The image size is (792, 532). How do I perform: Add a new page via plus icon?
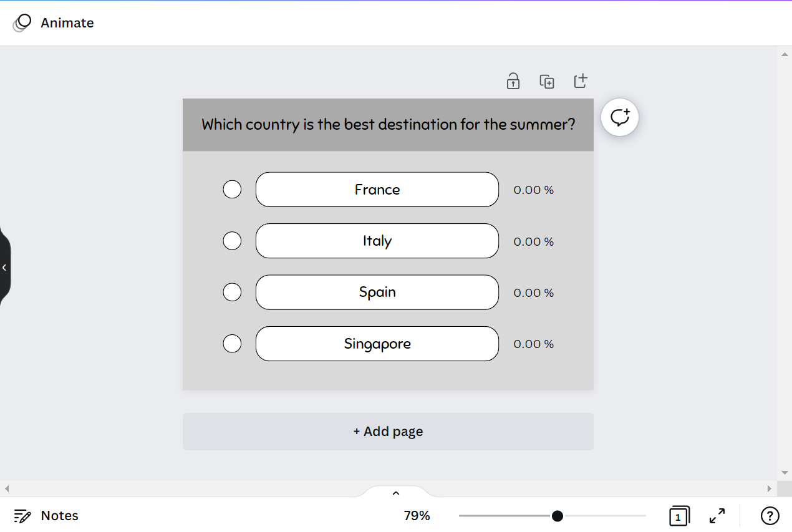(581, 81)
